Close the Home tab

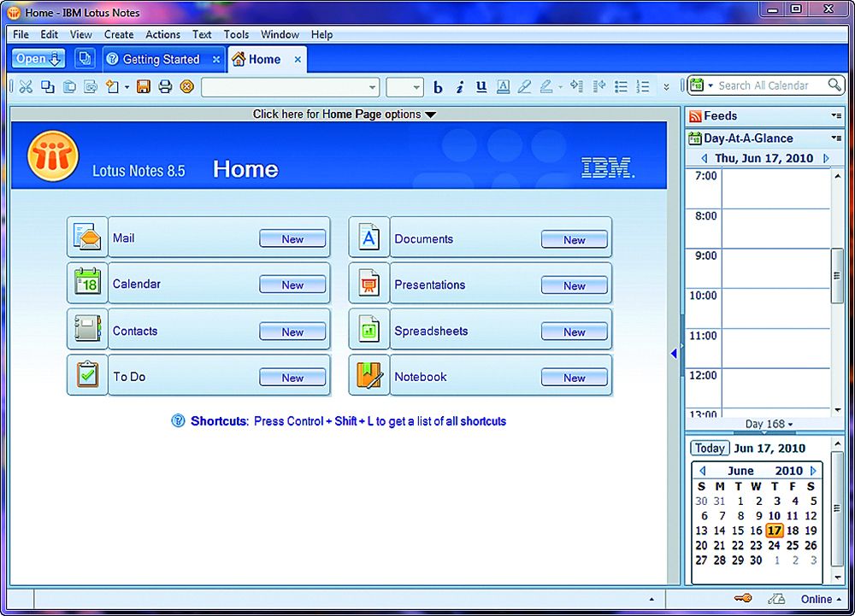tap(298, 59)
